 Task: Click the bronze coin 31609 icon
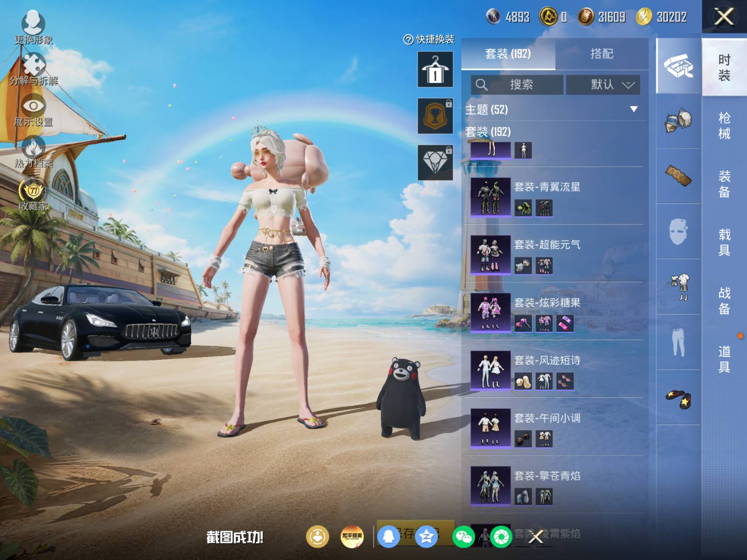tap(586, 17)
